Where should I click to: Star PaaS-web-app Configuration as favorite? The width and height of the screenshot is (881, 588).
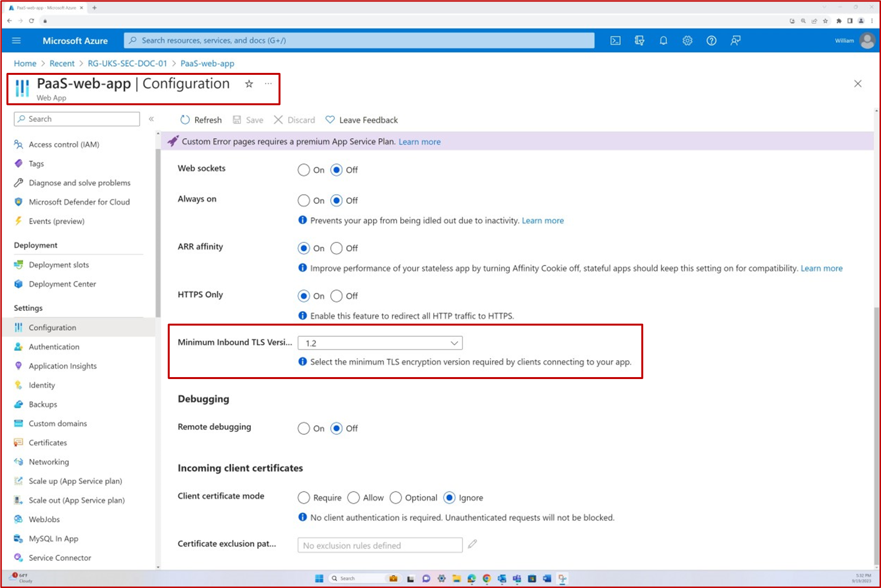(249, 84)
